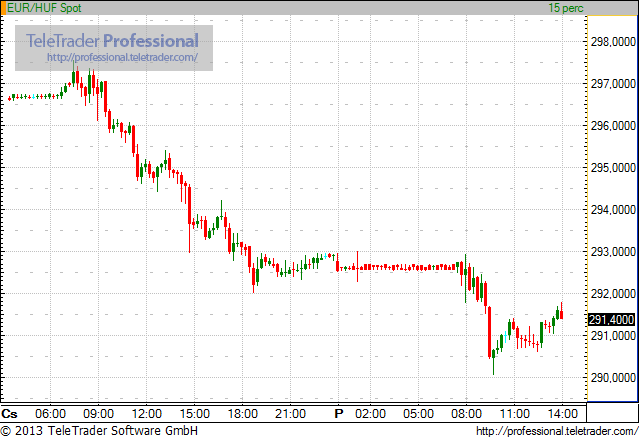The width and height of the screenshot is (639, 440).
Task: Click the 12:00 time axis label
Action: pos(146,414)
